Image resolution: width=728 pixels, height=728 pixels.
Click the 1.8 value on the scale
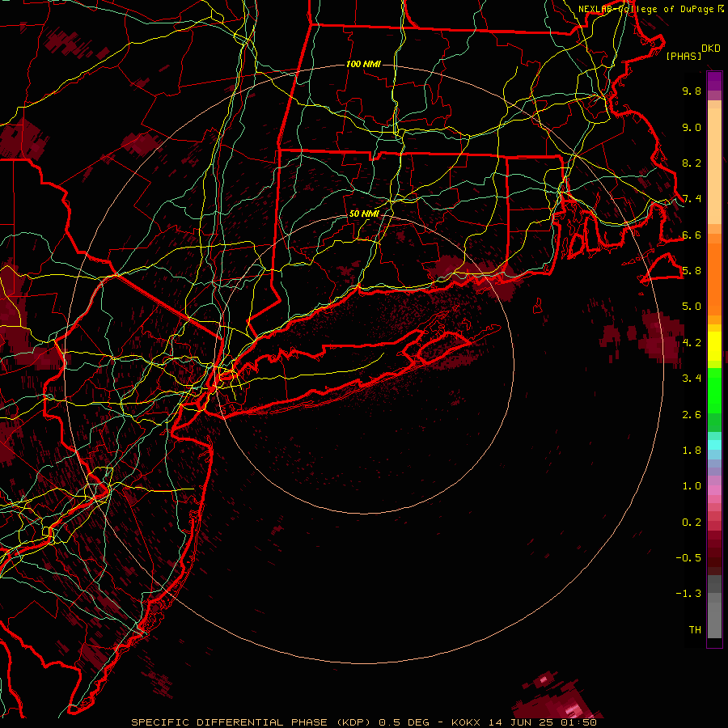[692, 451]
